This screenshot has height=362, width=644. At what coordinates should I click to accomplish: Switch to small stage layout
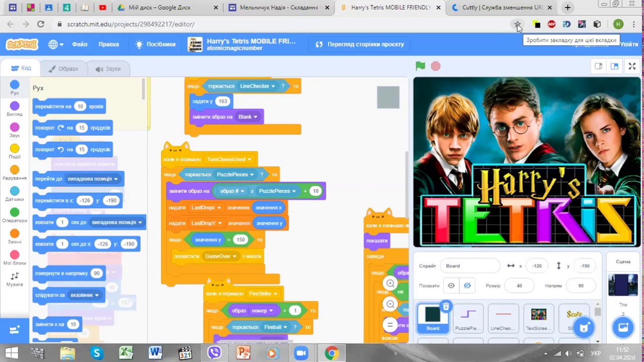pyautogui.click(x=598, y=66)
